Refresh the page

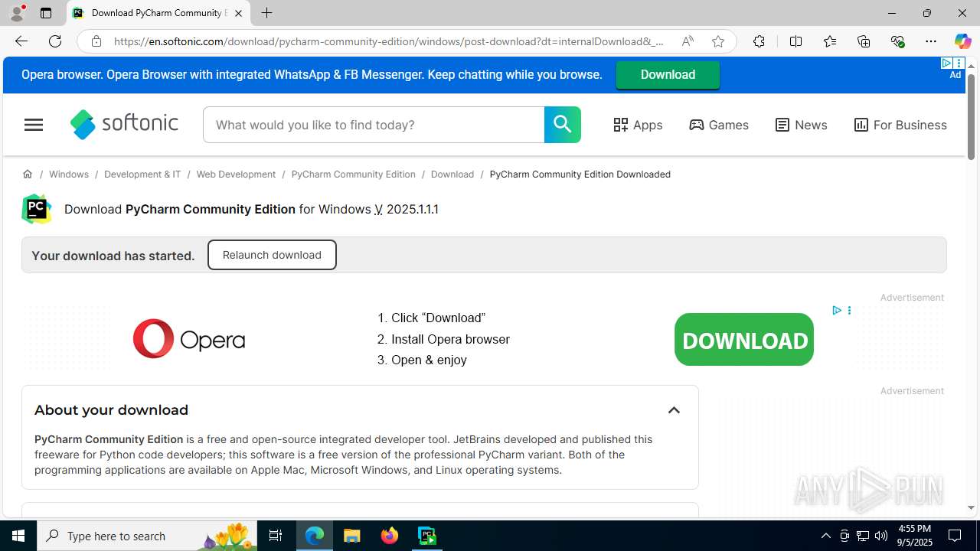tap(55, 41)
